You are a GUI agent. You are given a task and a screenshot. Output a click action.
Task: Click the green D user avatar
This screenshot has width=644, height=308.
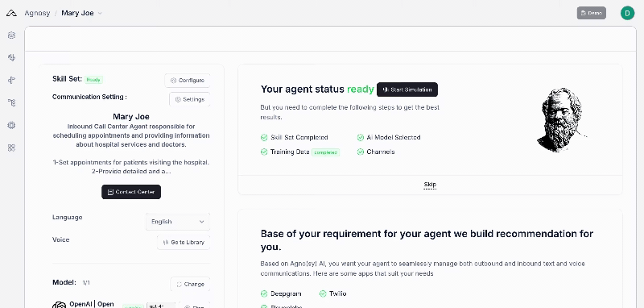click(x=627, y=13)
